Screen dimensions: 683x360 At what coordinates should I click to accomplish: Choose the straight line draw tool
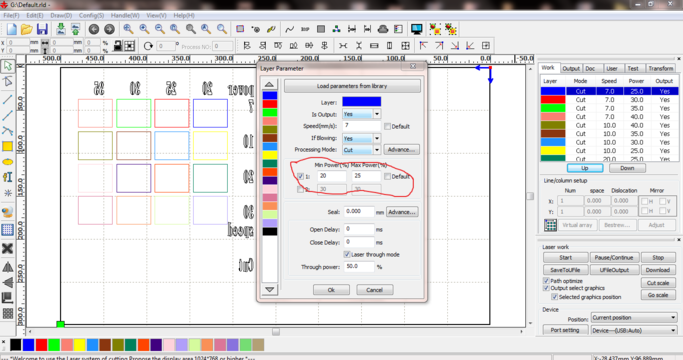(8, 99)
